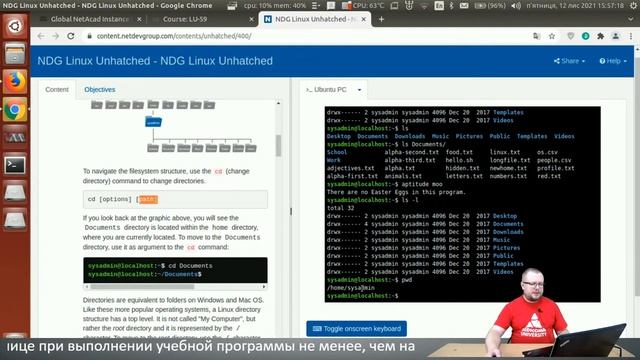The width and height of the screenshot is (640, 360).
Task: Click the blue sysadmin folder in the diagram
Action: point(153,122)
